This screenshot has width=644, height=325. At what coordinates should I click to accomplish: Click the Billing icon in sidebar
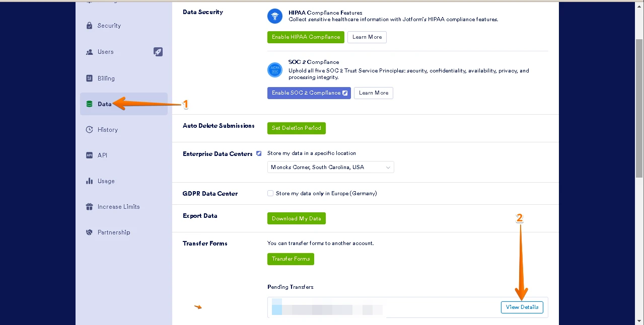point(90,78)
